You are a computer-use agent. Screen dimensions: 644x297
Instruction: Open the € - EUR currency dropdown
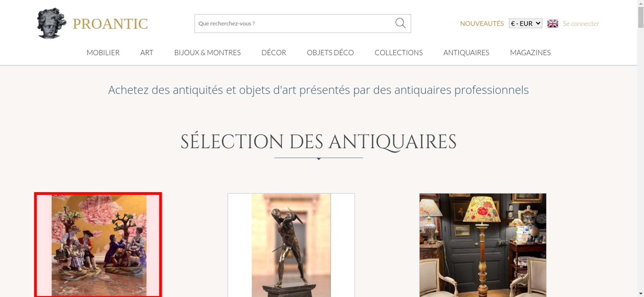[526, 23]
